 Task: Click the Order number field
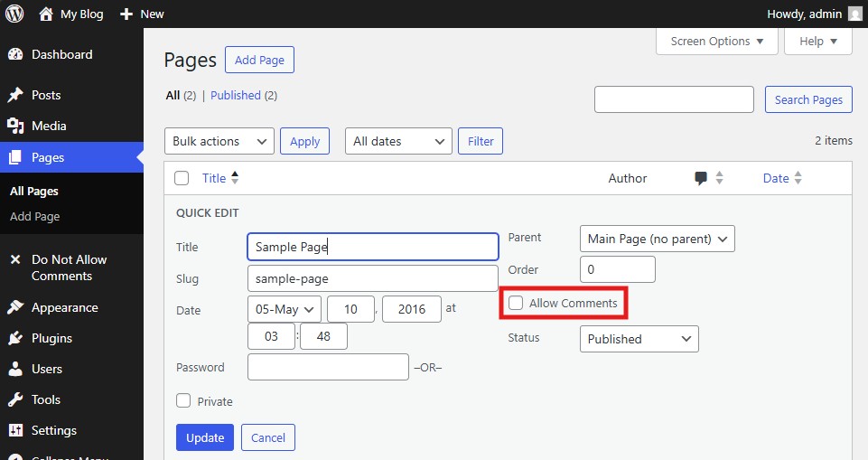click(x=617, y=269)
